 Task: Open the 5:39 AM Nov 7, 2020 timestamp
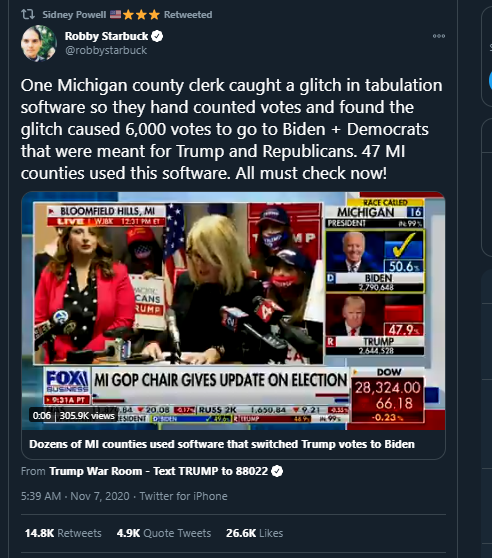click(75, 496)
